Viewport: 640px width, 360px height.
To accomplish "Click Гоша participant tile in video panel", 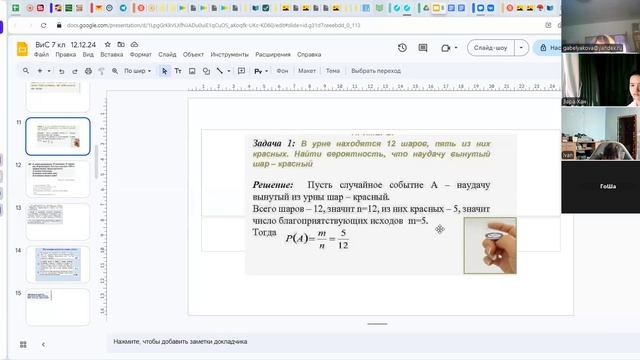I will [600, 187].
